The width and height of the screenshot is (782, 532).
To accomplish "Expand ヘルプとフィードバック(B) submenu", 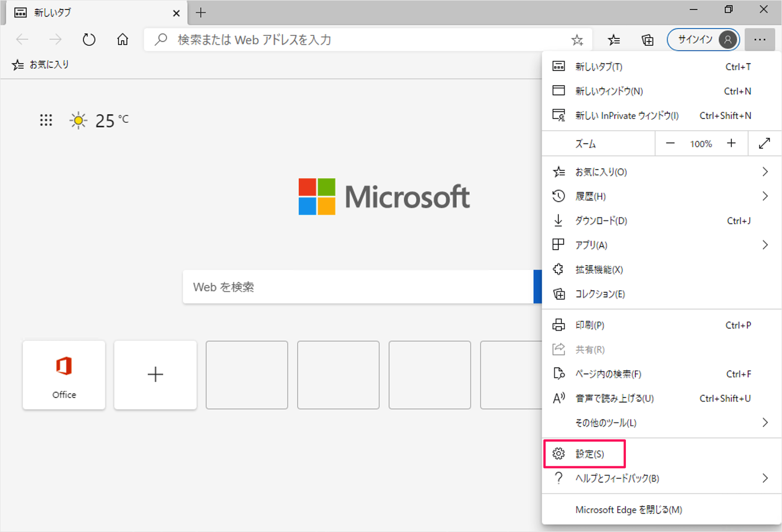I will click(x=661, y=478).
